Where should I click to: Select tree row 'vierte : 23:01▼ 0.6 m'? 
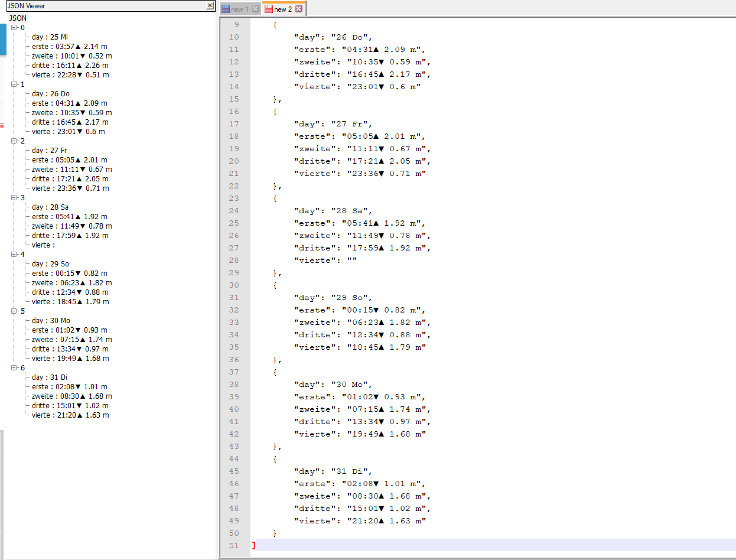point(69,132)
